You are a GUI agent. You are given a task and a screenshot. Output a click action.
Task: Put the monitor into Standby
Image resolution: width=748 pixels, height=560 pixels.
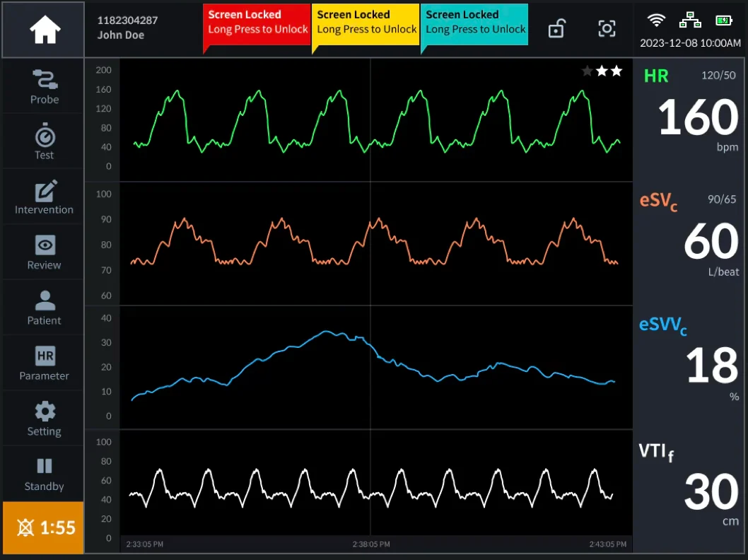pos(44,474)
